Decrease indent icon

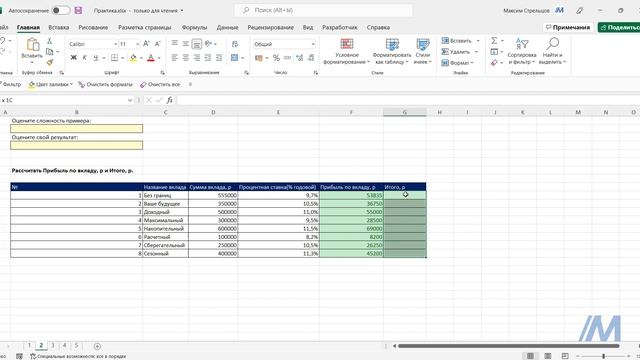(x=208, y=58)
